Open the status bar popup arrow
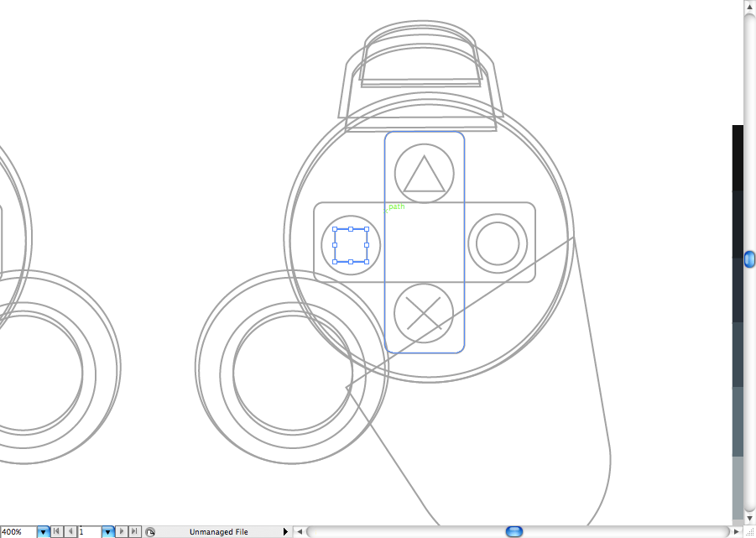756x538 pixels. click(x=285, y=532)
